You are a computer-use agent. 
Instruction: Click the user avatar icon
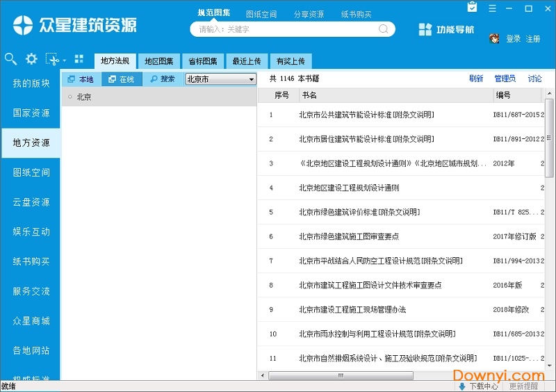(494, 39)
